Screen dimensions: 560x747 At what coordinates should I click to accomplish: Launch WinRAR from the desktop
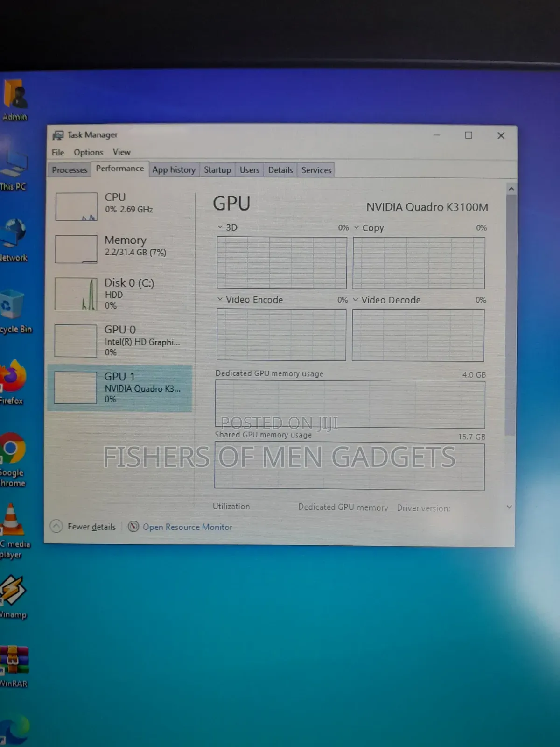(x=14, y=666)
